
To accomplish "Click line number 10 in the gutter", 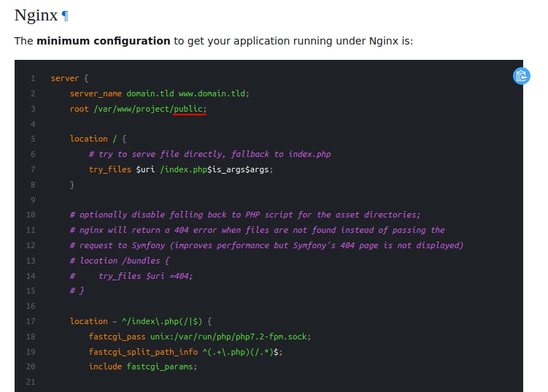I will click(x=31, y=215).
